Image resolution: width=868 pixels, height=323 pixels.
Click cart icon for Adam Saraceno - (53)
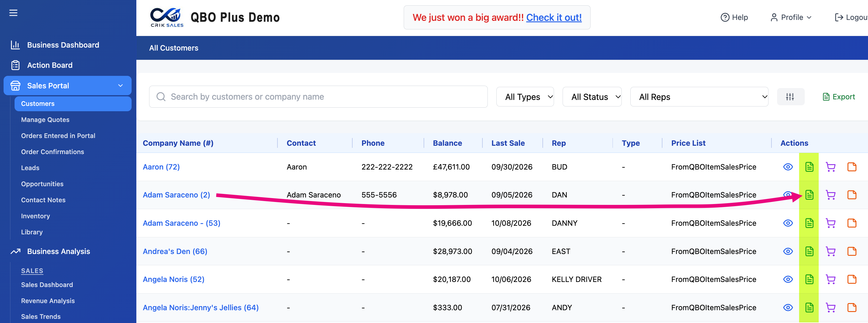(x=831, y=223)
